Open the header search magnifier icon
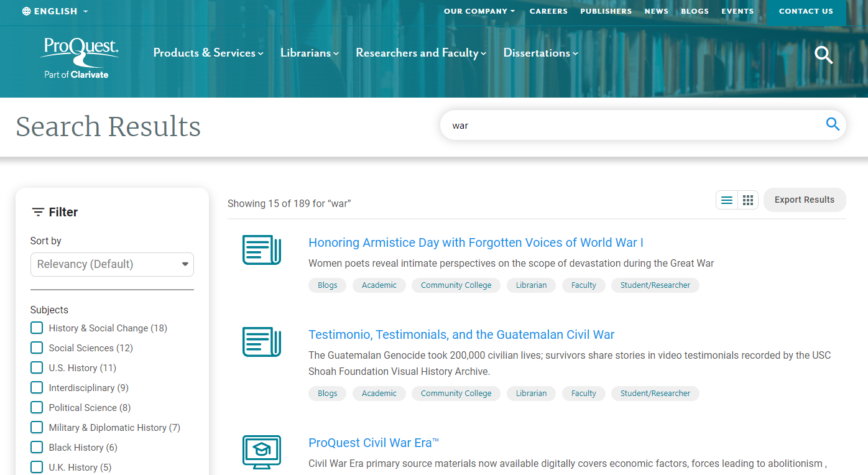 coord(823,55)
